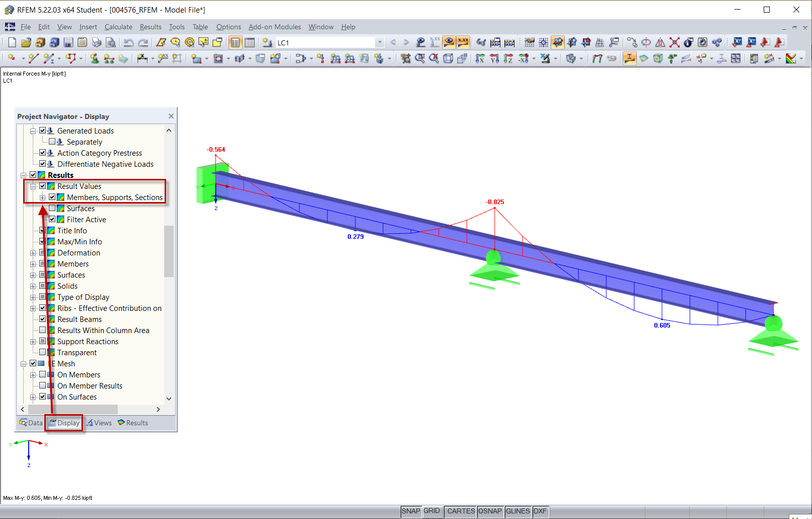Set the view along the X axis
812x519 pixels.
point(480,58)
